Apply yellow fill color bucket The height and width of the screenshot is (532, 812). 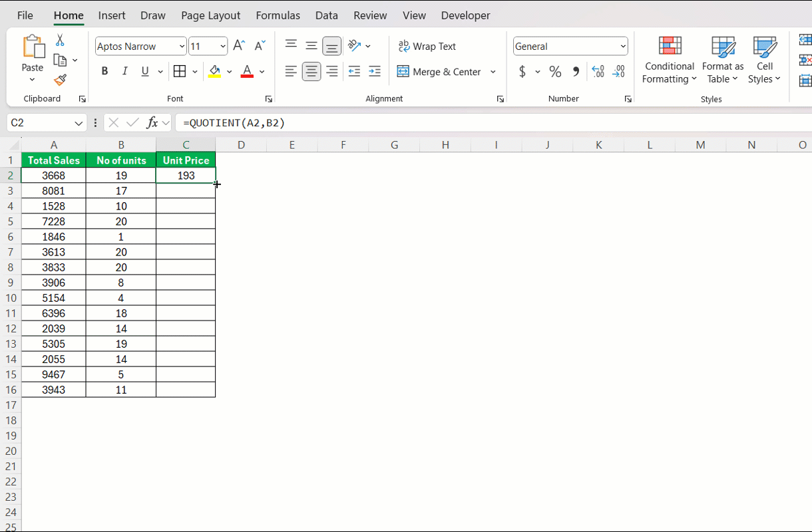[x=214, y=71]
